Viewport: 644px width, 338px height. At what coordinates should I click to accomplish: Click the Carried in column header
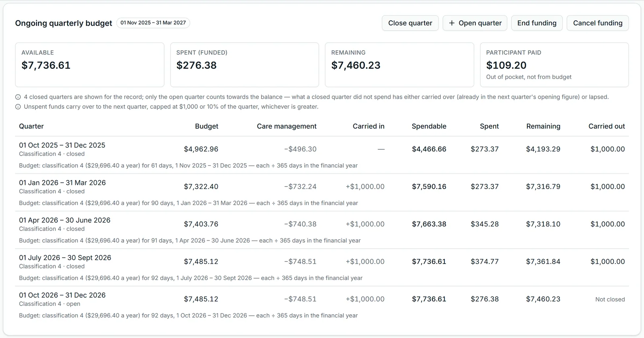coord(369,126)
